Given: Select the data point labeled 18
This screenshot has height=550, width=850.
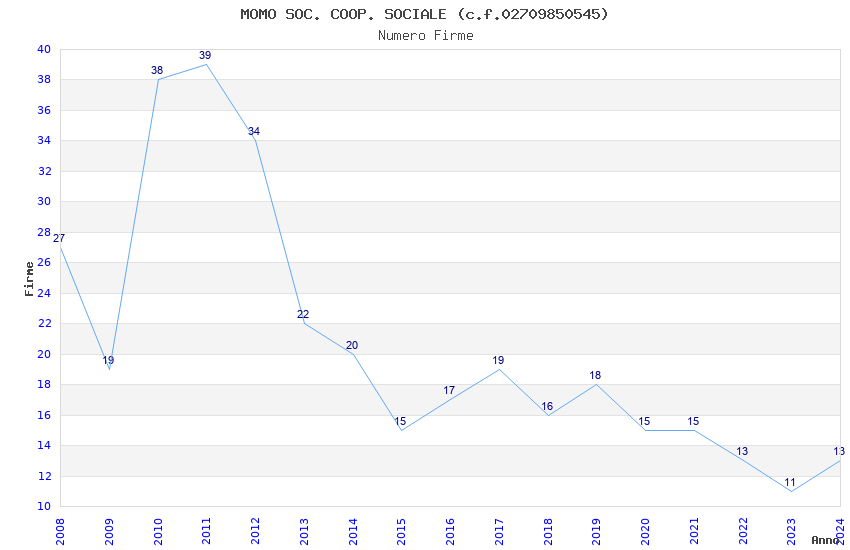Looking at the screenshot, I should 595,376.
